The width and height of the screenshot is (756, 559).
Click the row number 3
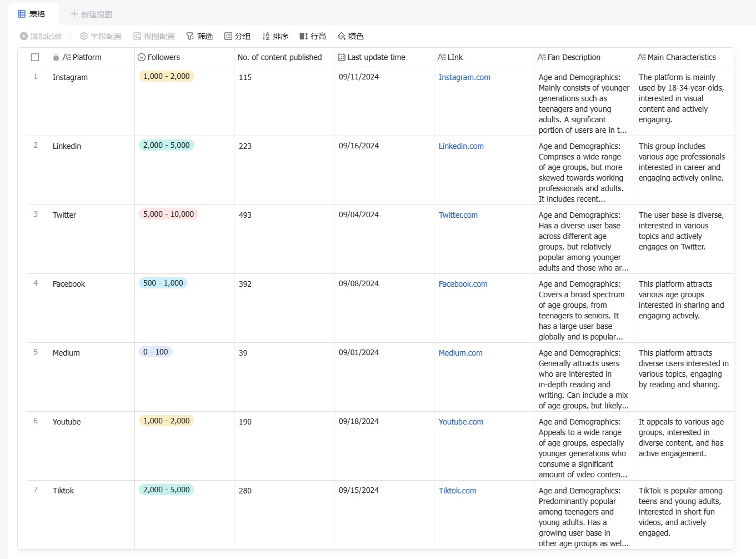pyautogui.click(x=36, y=214)
